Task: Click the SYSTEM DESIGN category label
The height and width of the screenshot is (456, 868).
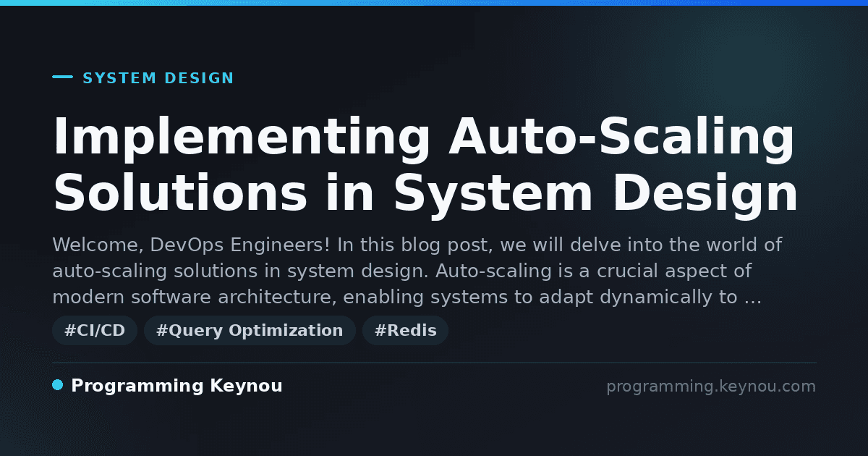Action: (158, 78)
